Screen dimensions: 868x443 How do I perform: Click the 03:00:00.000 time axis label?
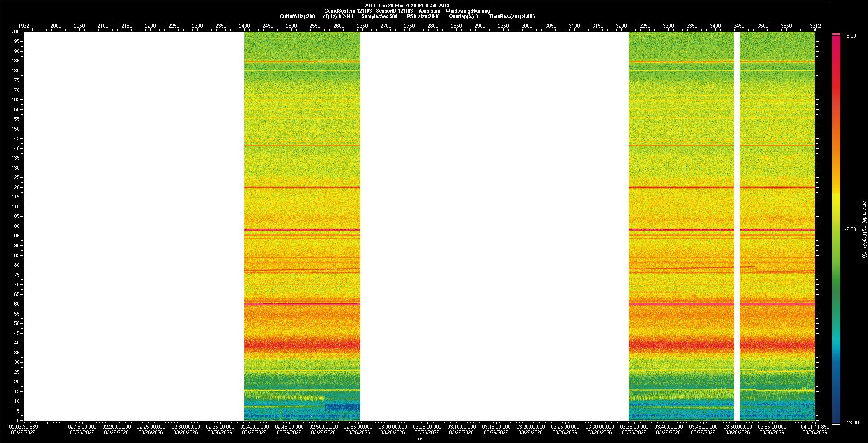click(392, 427)
